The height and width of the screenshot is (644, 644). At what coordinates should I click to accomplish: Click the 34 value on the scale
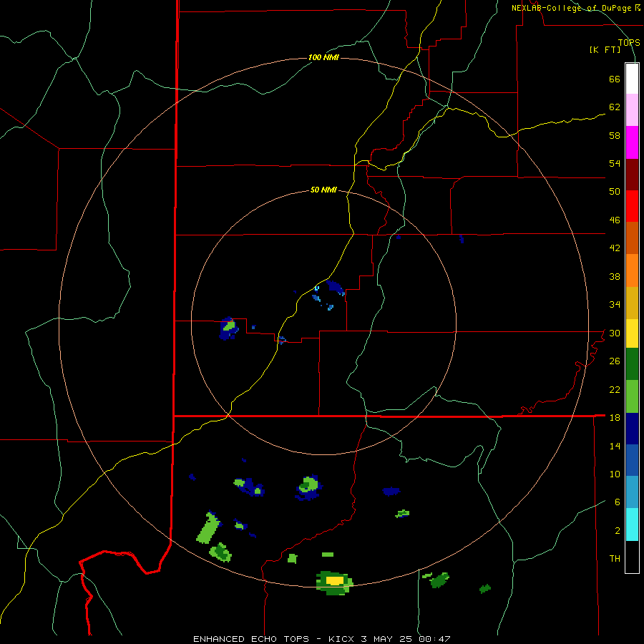pos(615,304)
